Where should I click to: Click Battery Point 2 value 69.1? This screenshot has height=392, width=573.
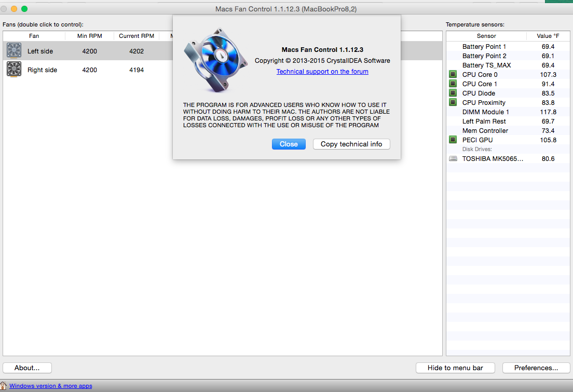tap(548, 56)
